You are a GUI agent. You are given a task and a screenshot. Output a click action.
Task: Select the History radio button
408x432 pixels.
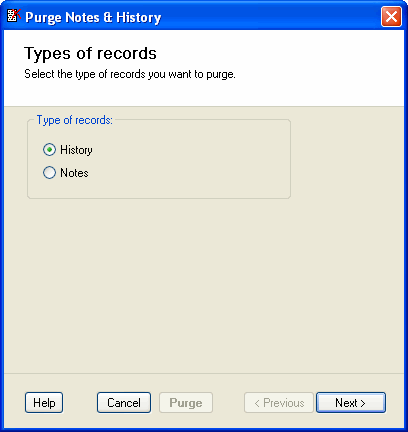point(49,150)
